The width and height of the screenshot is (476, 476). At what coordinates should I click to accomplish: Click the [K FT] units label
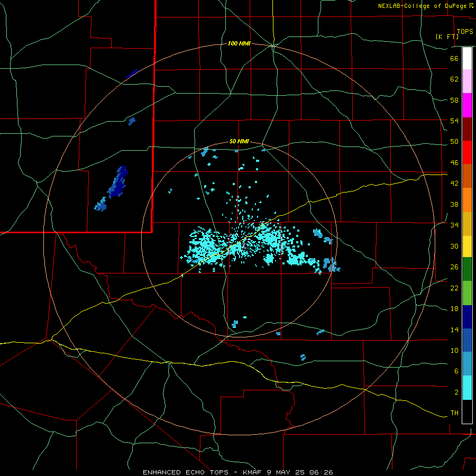pos(447,36)
